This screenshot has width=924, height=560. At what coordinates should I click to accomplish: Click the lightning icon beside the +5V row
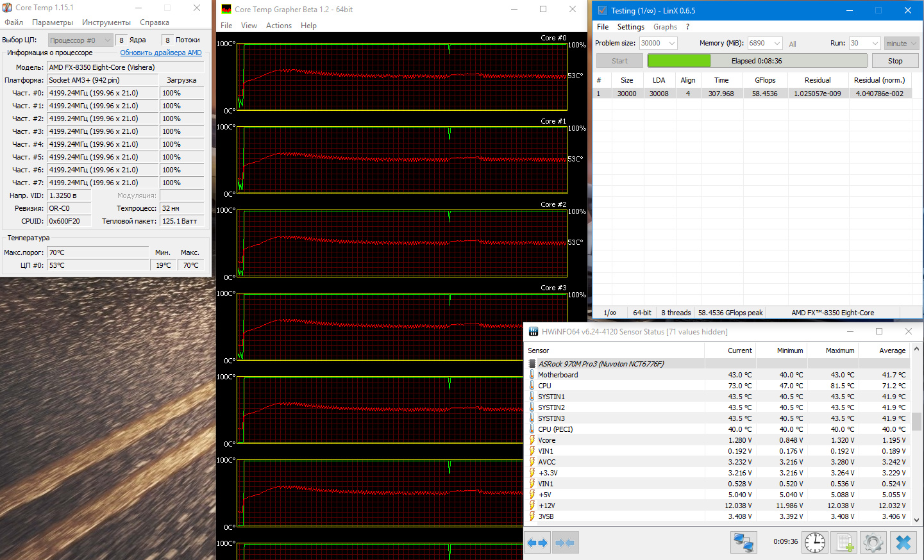coord(532,495)
